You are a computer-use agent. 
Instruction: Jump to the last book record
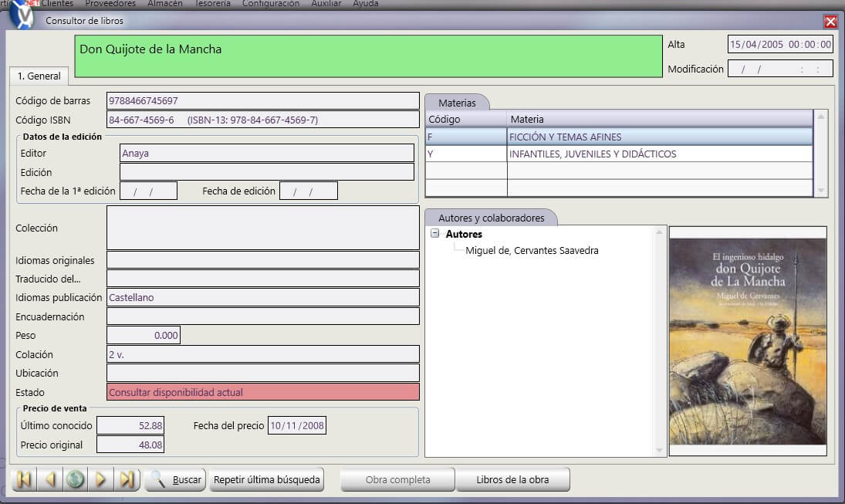(x=126, y=479)
